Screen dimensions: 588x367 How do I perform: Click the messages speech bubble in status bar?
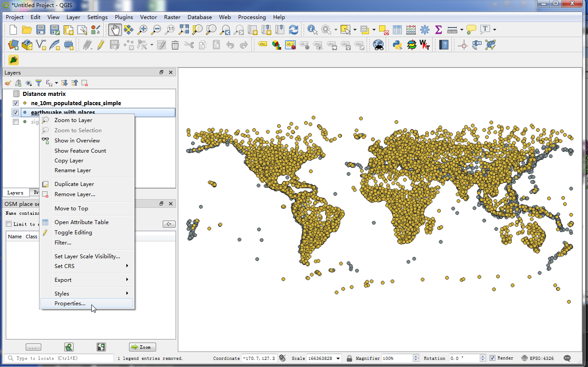click(x=567, y=358)
